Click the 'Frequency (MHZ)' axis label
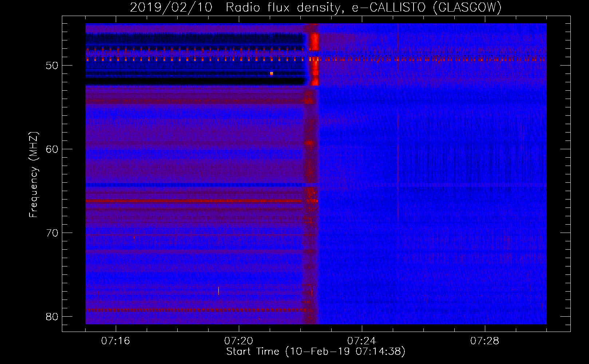 click(33, 175)
